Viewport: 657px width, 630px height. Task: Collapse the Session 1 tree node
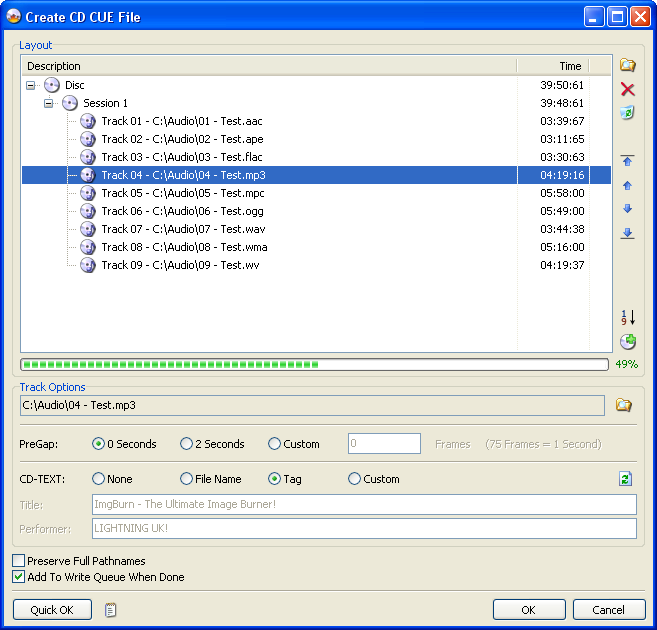pyautogui.click(x=49, y=103)
